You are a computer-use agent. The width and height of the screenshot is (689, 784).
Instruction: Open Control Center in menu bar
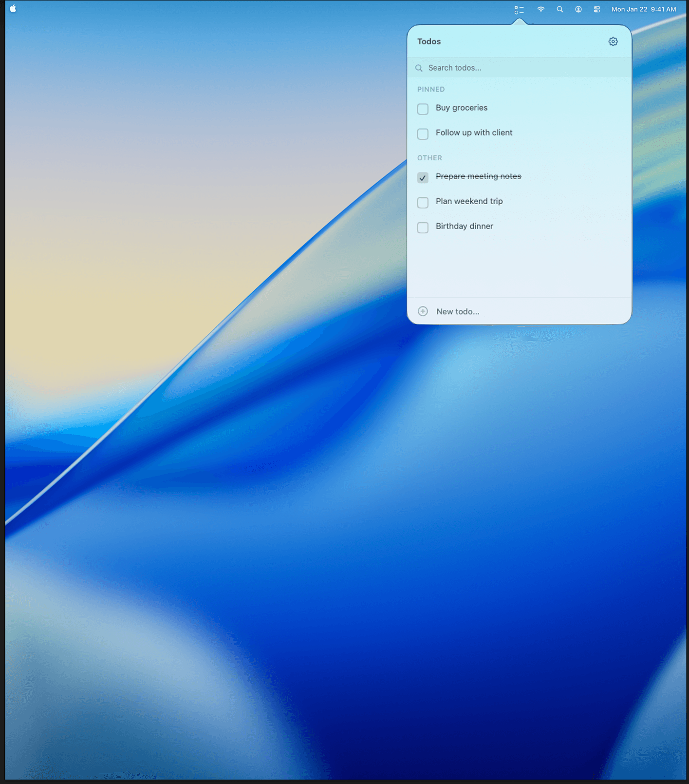tap(597, 9)
